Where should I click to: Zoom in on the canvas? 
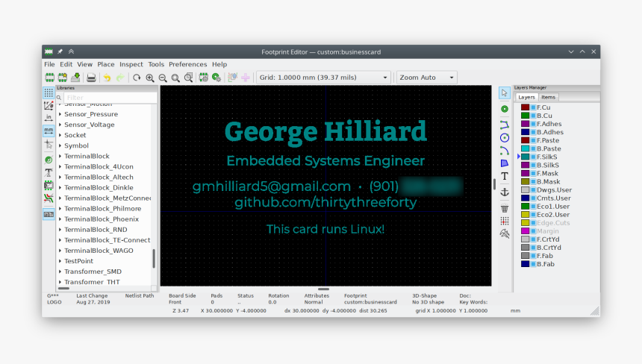point(150,78)
